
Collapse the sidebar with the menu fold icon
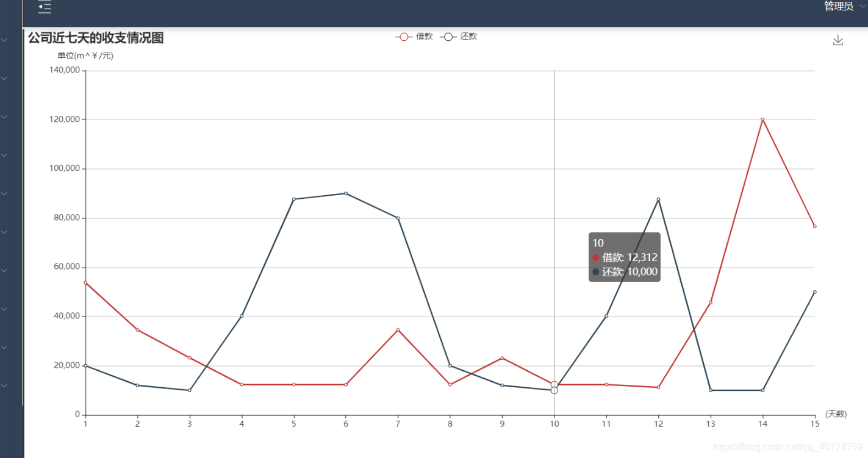pos(45,7)
